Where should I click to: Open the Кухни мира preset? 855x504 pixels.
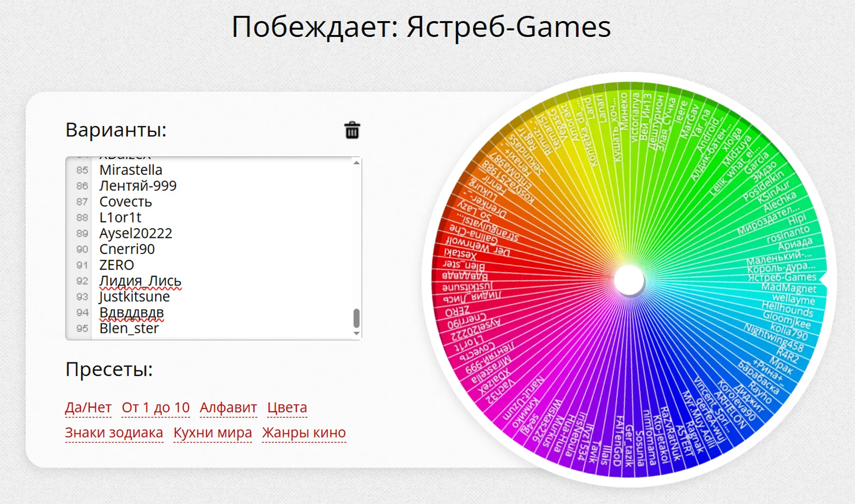[x=213, y=432]
